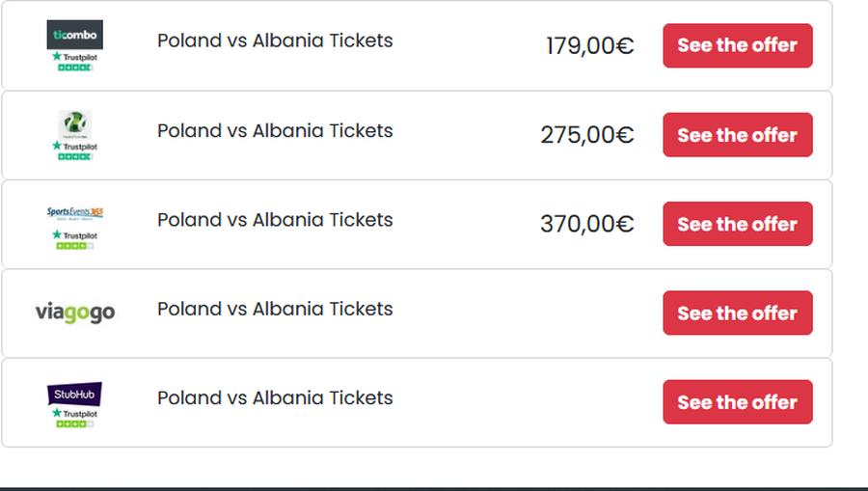Open Trustpilot rating under SportsEvents365 logo
868x491 pixels.
74,239
